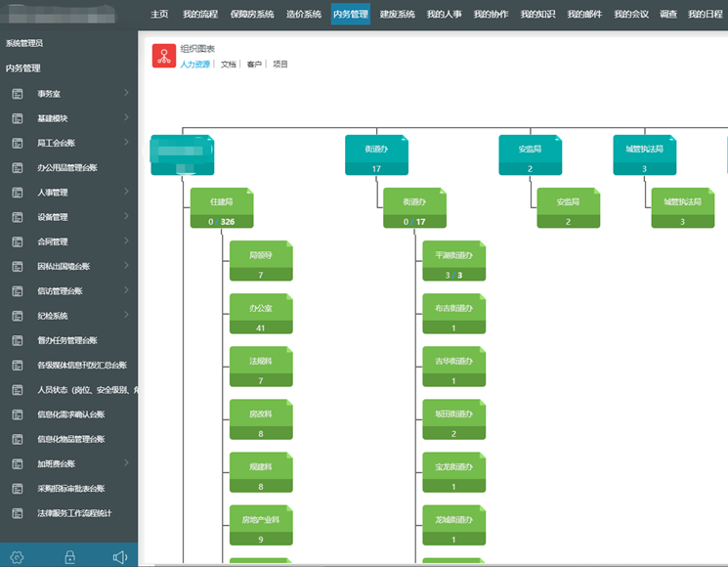Select the 项目 tab under 组织图表
The width and height of the screenshot is (728, 567).
(x=280, y=65)
